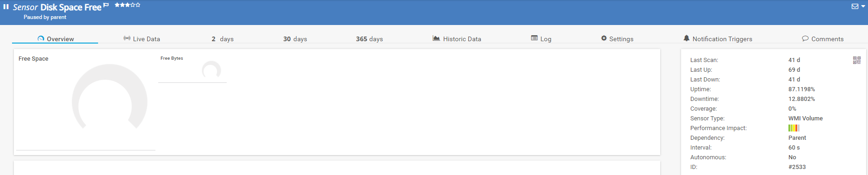Set priority with the fifth star
The height and width of the screenshot is (175, 868).
[x=138, y=5]
